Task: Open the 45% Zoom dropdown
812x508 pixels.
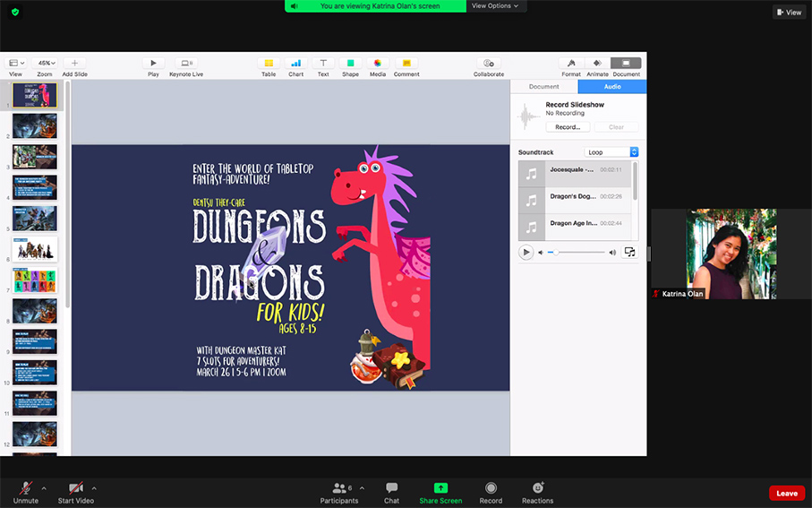Action: click(45, 64)
